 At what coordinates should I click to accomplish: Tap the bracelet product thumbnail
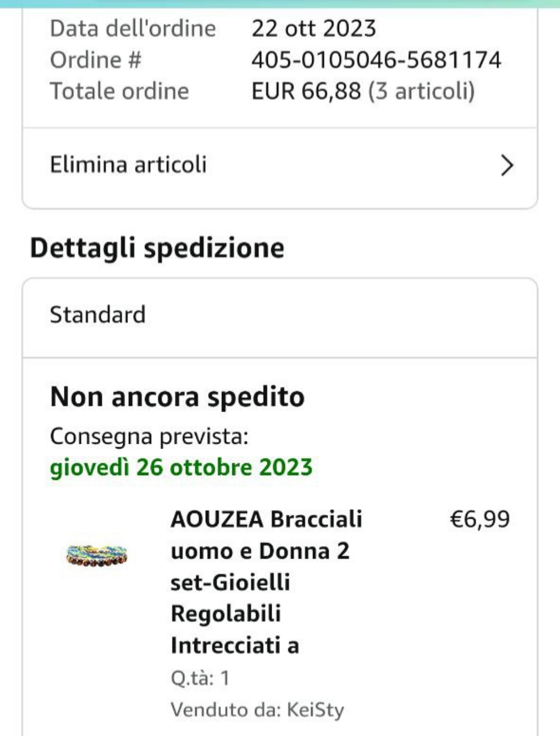pos(96,555)
